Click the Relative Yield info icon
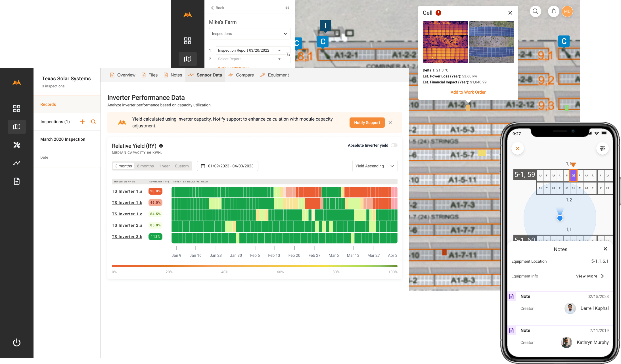This screenshot has height=364, width=621. 161,146
